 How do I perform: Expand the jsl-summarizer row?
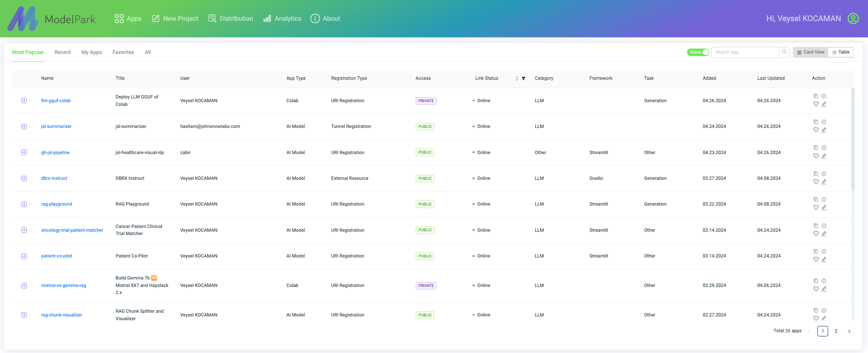click(24, 127)
